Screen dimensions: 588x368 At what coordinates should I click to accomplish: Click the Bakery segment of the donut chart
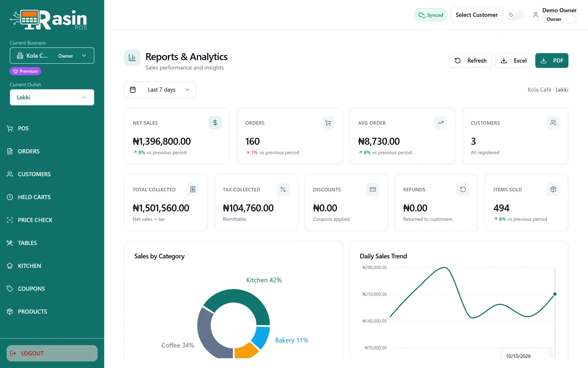[262, 337]
